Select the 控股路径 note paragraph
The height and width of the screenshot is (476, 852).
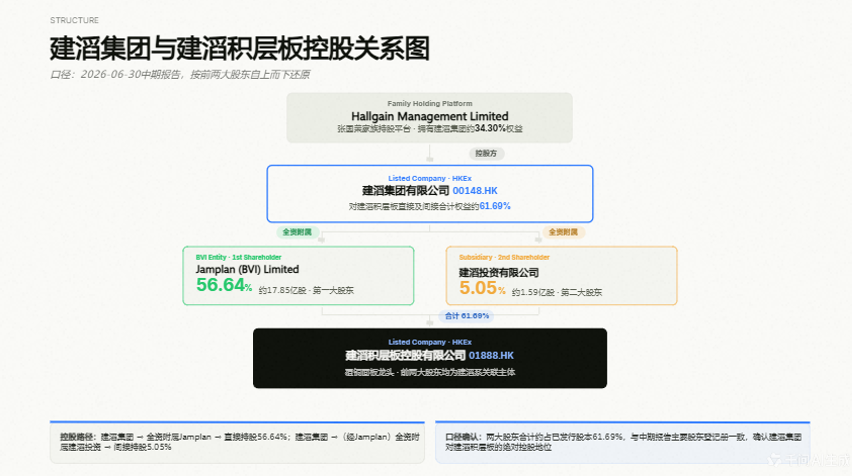point(240,442)
